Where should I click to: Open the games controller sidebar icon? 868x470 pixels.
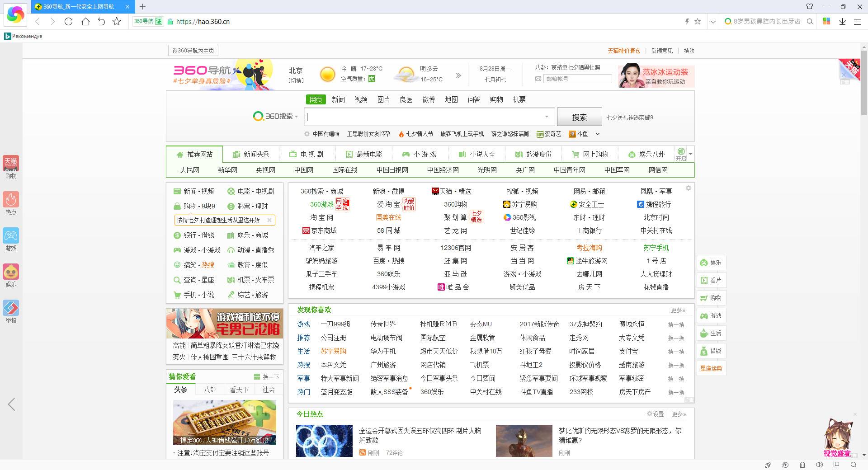pyautogui.click(x=11, y=239)
